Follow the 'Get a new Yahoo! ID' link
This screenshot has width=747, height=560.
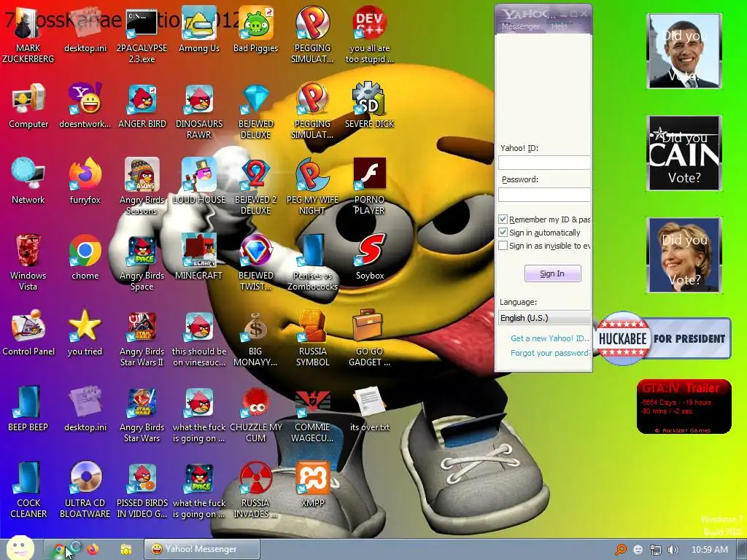550,338
